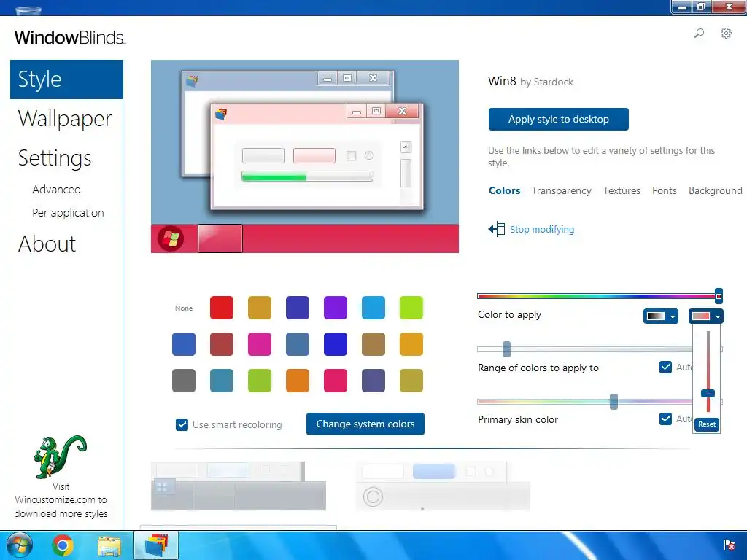Open the Settings section
Viewport: 747px width, 560px height.
55,158
